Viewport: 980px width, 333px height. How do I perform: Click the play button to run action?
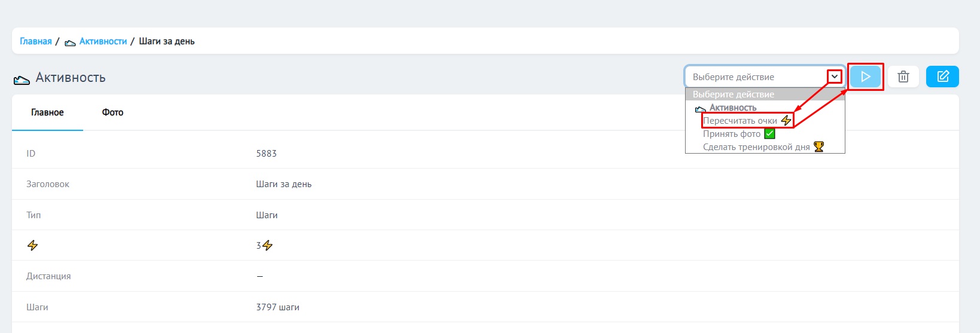tap(865, 77)
